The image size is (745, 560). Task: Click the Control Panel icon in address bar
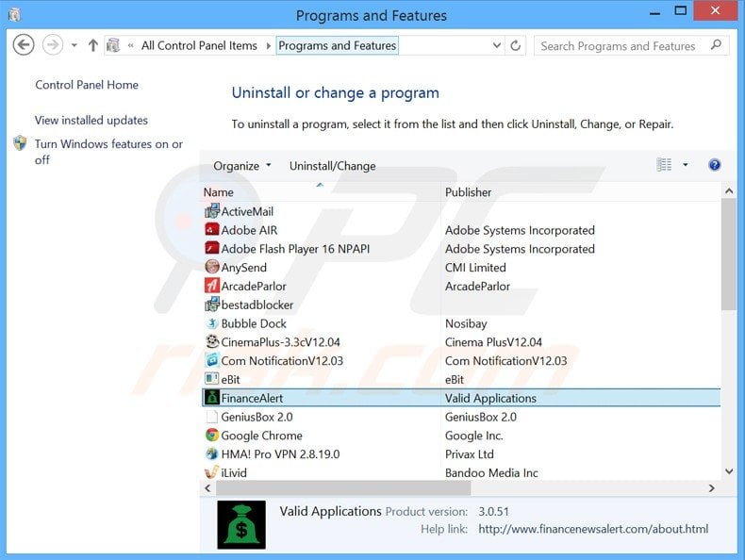click(113, 45)
